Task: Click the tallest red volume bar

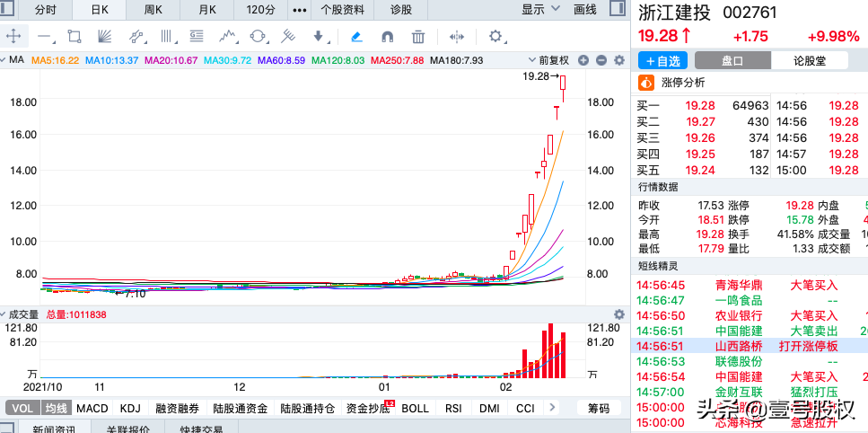Action: 551,350
